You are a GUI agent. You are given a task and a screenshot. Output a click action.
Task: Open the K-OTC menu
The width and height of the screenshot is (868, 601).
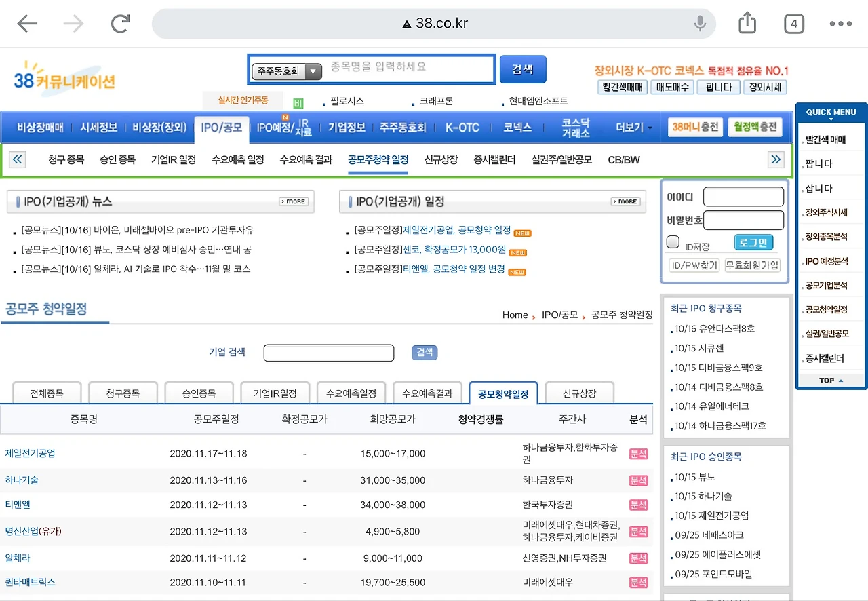coord(462,128)
